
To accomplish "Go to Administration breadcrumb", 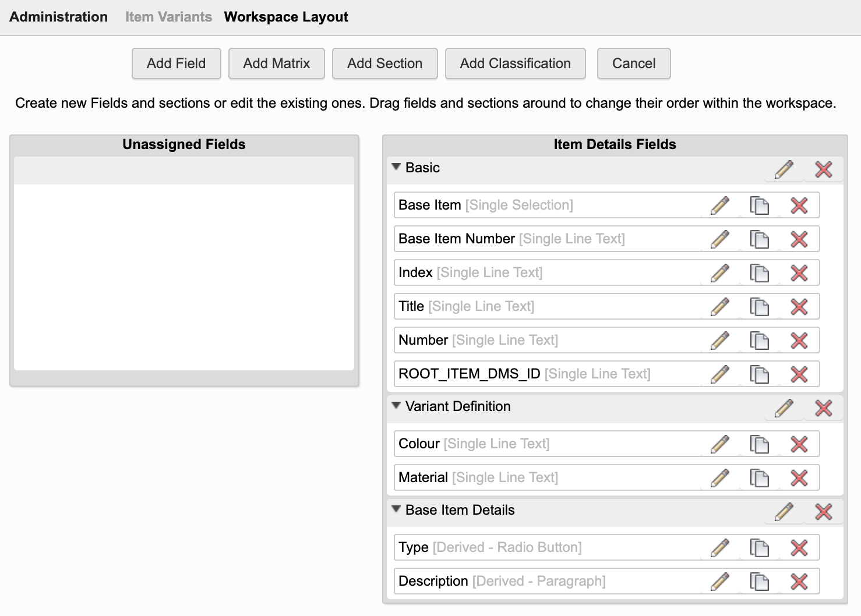I will click(x=58, y=17).
